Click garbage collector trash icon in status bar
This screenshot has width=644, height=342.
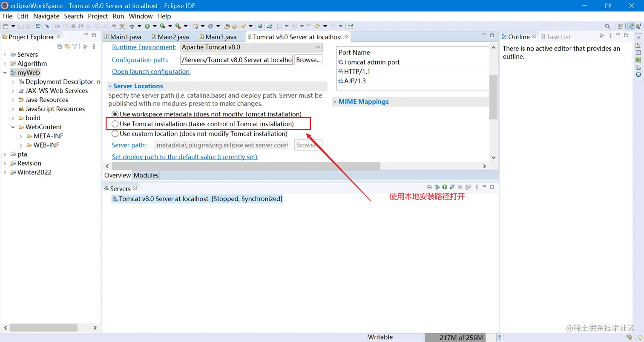point(500,337)
